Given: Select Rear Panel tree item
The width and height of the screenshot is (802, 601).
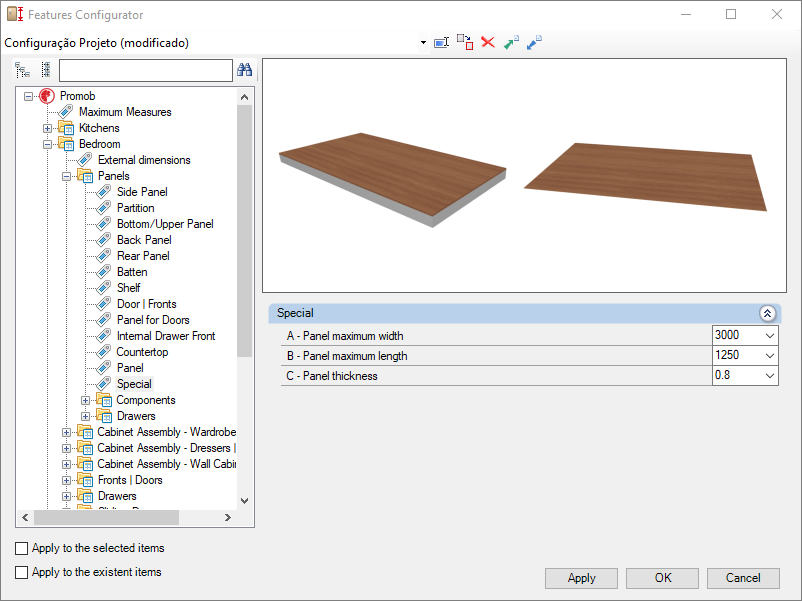Looking at the screenshot, I should click(x=143, y=256).
